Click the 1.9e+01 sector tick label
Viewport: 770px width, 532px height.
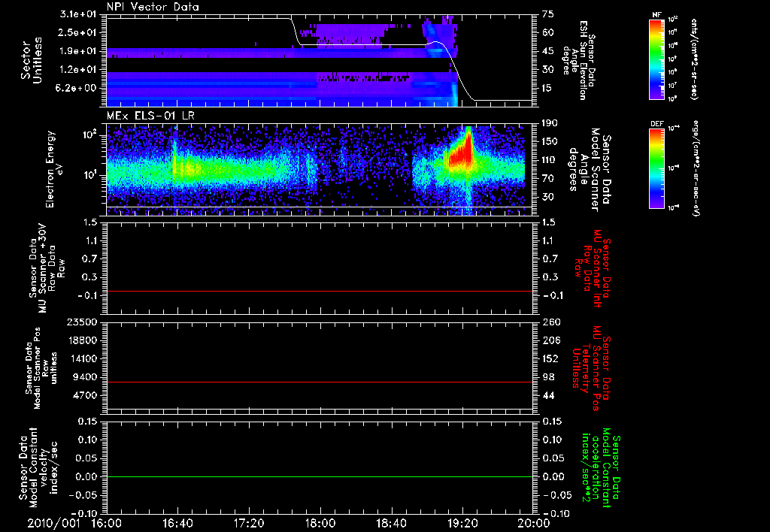coord(78,51)
